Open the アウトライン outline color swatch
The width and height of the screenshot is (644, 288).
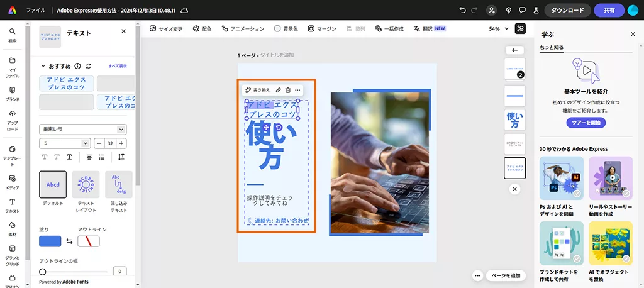[89, 241]
